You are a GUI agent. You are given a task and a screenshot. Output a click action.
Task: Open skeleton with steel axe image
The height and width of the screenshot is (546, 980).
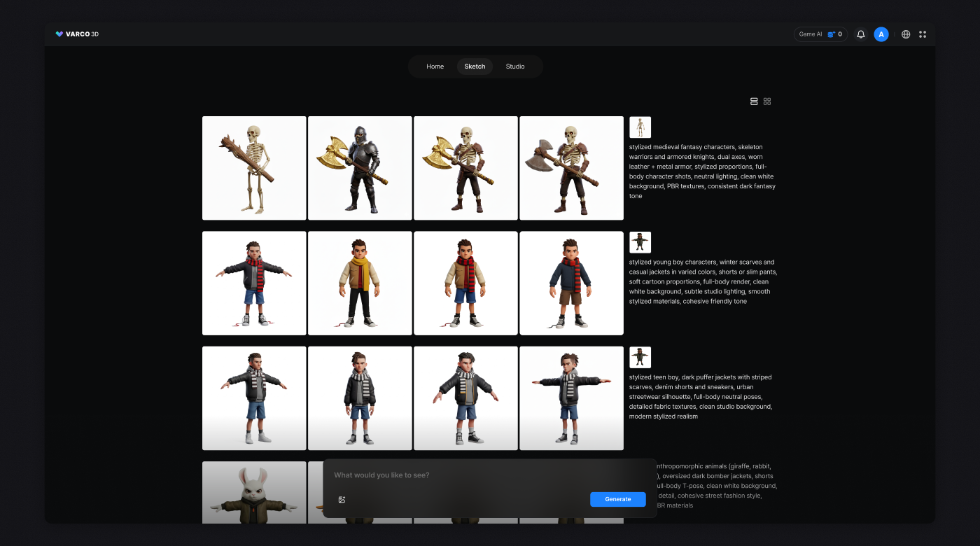click(x=571, y=168)
